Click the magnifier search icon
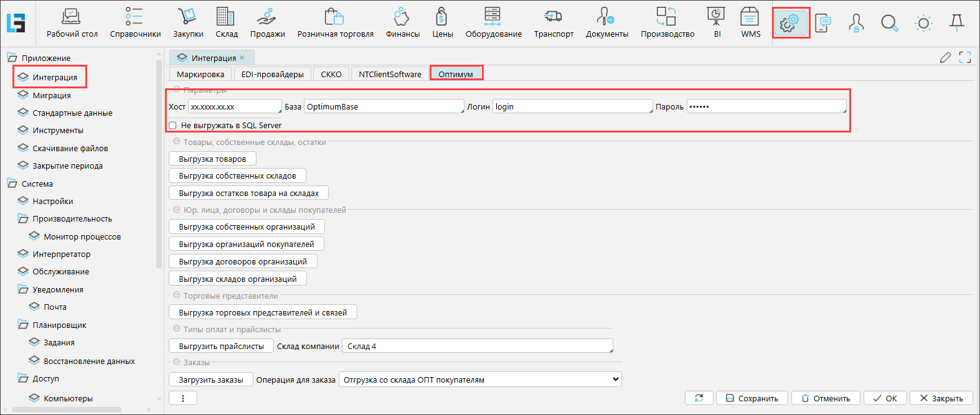The image size is (980, 415). (889, 24)
